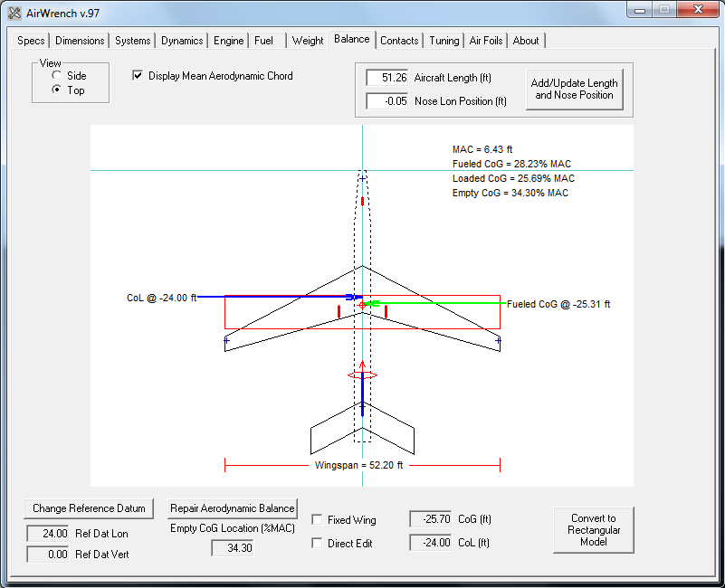Switch to the Air Foils tab
The image size is (725, 588).
pos(485,40)
